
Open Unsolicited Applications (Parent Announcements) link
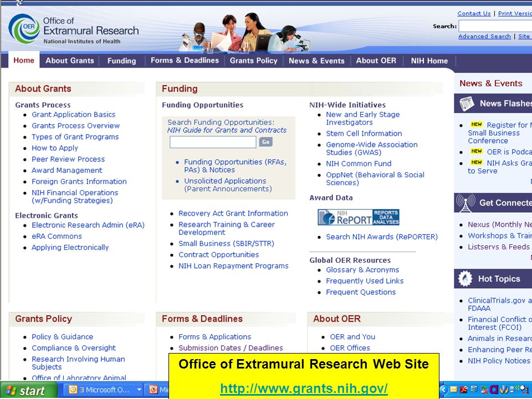(x=228, y=185)
